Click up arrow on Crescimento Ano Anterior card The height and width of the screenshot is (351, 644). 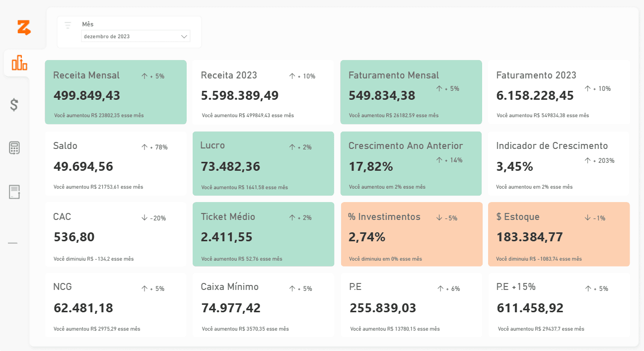tap(439, 160)
